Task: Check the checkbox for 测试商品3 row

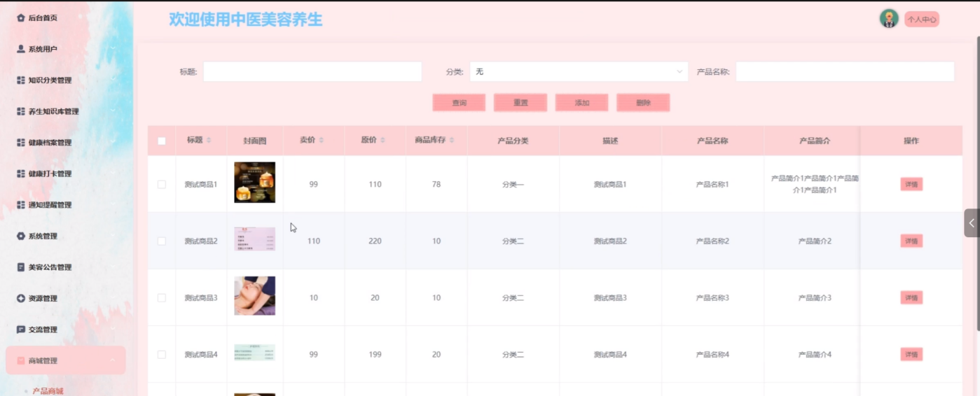Action: 162,297
